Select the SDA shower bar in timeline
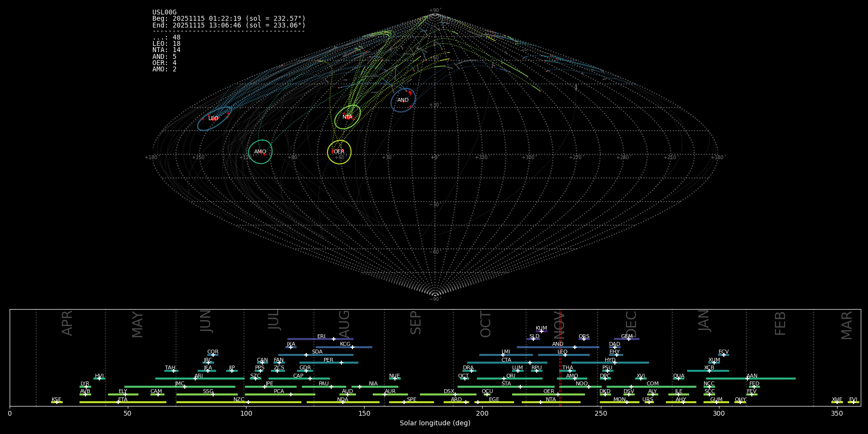This screenshot has width=868, height=434. point(316,355)
